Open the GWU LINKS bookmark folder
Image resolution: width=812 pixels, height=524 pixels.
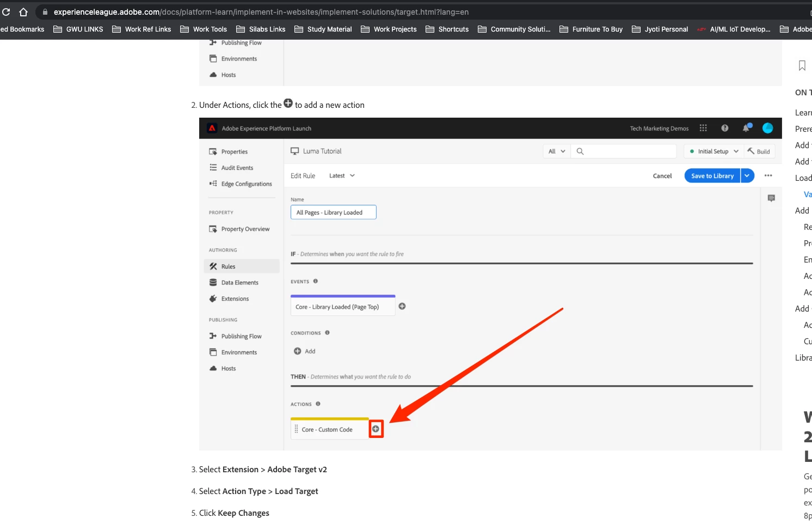[78, 29]
